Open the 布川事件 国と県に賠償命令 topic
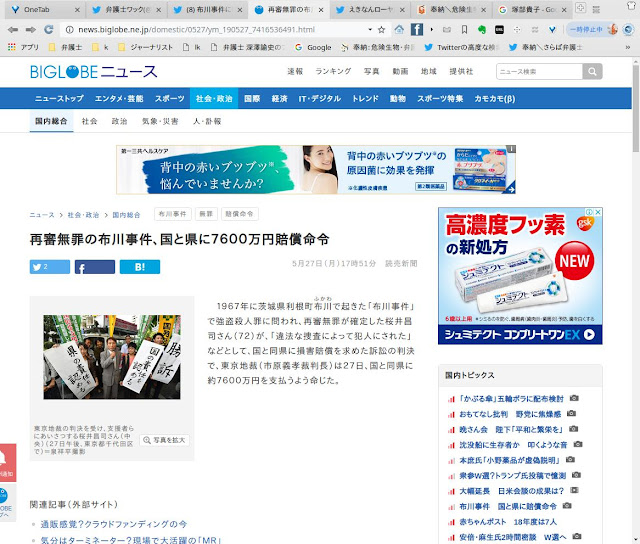This screenshot has height=544, width=640. 508,506
